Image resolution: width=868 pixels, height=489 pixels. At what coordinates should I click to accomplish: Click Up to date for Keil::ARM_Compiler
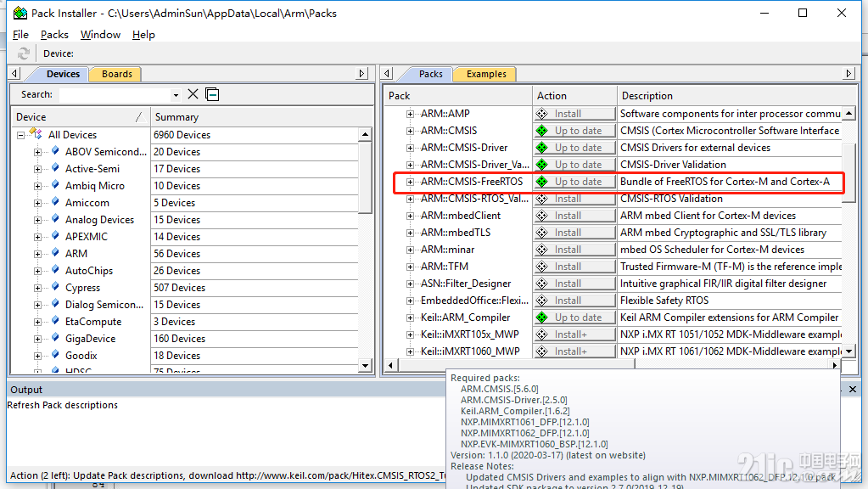coord(574,318)
